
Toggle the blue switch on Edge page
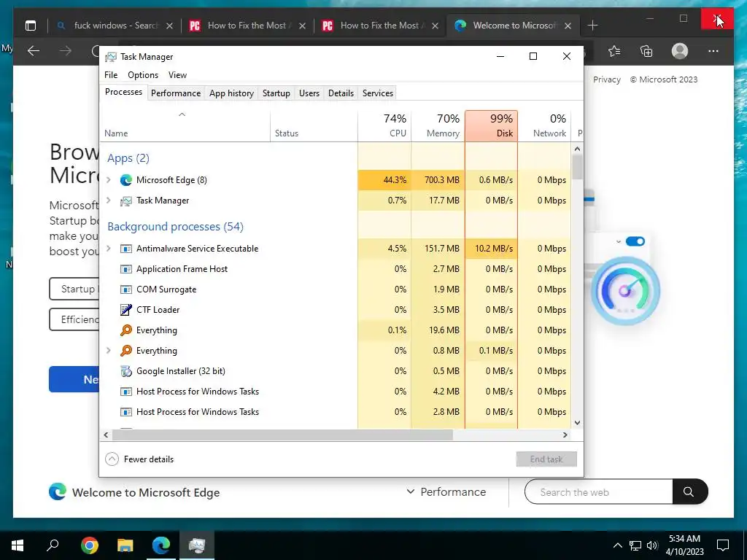click(635, 241)
